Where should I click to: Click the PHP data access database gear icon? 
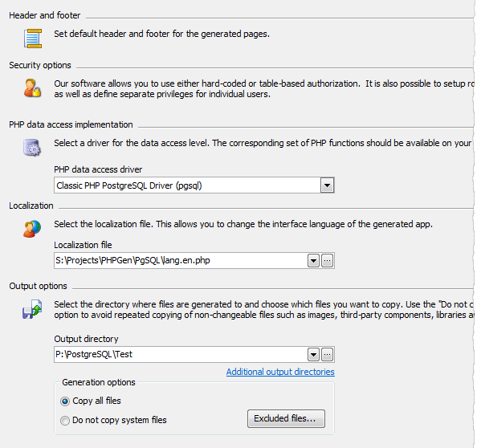[32, 148]
